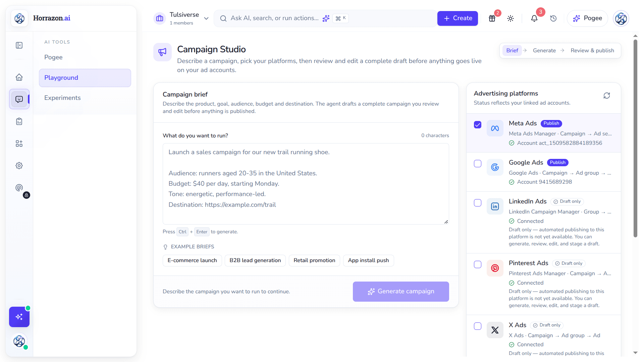Open the Pogee assistant button
Screen dimensions: 644x362
(x=587, y=18)
